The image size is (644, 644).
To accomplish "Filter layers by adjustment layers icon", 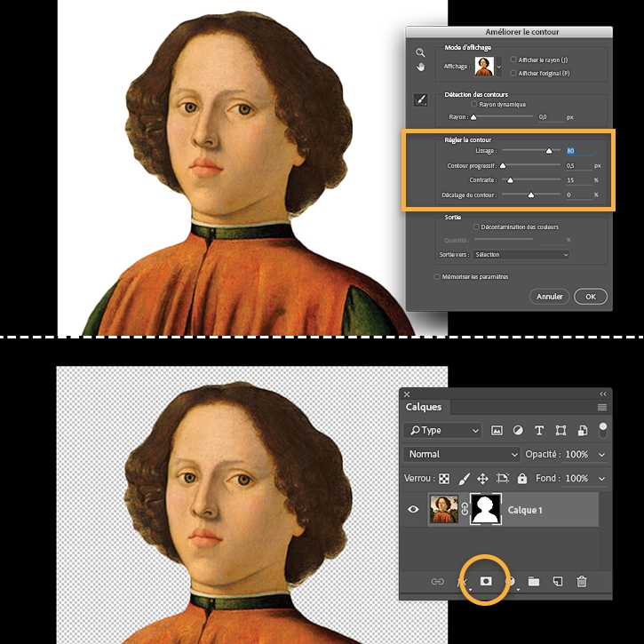I will [x=519, y=431].
